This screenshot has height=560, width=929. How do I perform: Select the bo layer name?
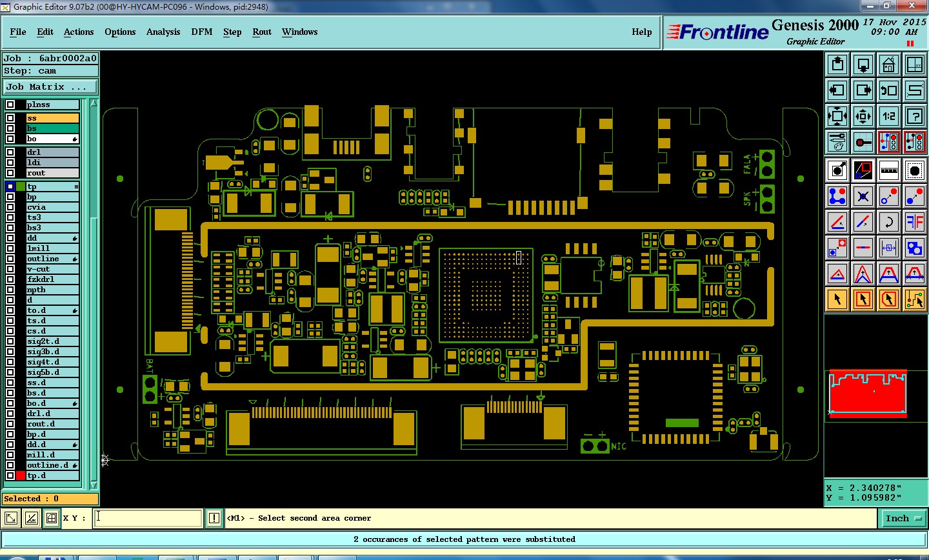pos(52,139)
